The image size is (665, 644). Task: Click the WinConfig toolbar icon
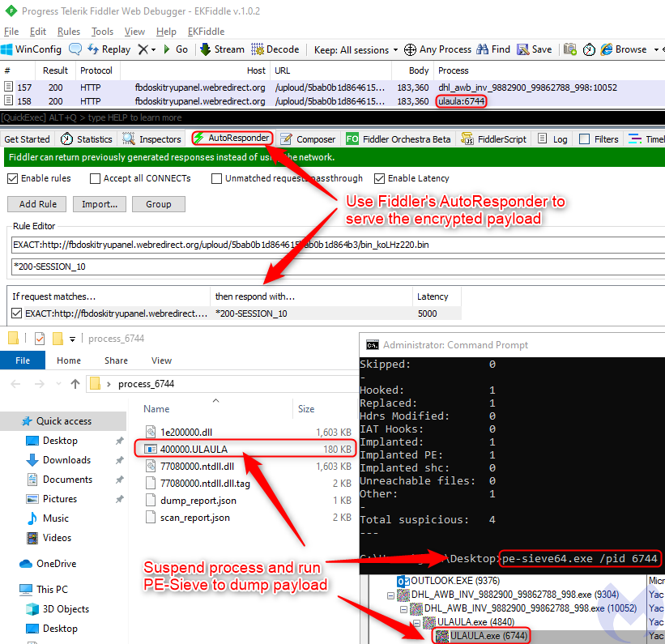click(10, 49)
